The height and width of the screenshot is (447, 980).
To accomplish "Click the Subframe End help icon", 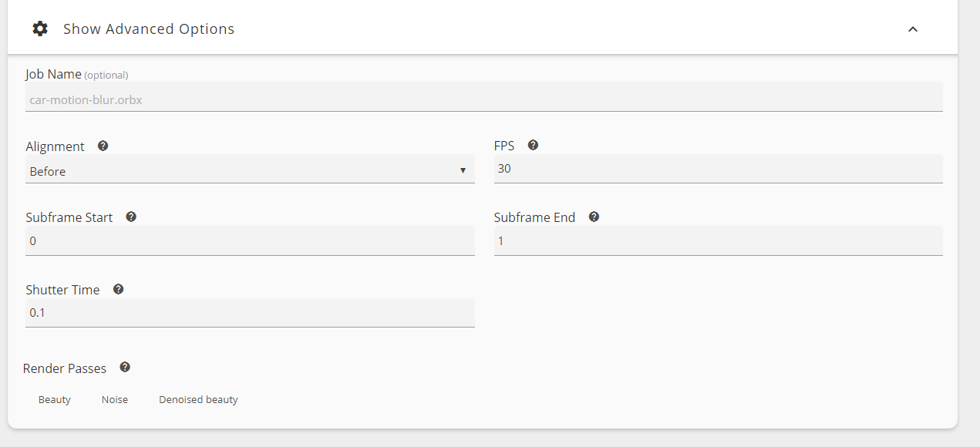I will coord(594,217).
